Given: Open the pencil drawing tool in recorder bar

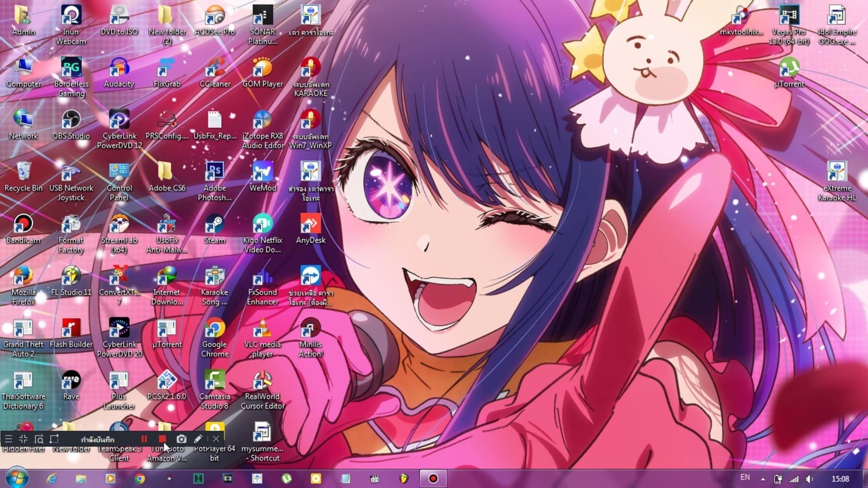Looking at the screenshot, I should (x=198, y=439).
